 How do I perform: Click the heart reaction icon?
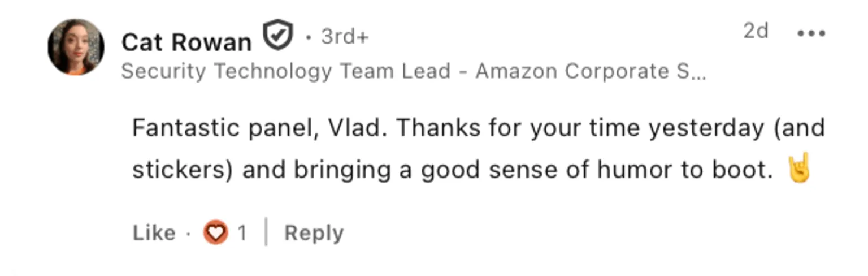point(216,232)
